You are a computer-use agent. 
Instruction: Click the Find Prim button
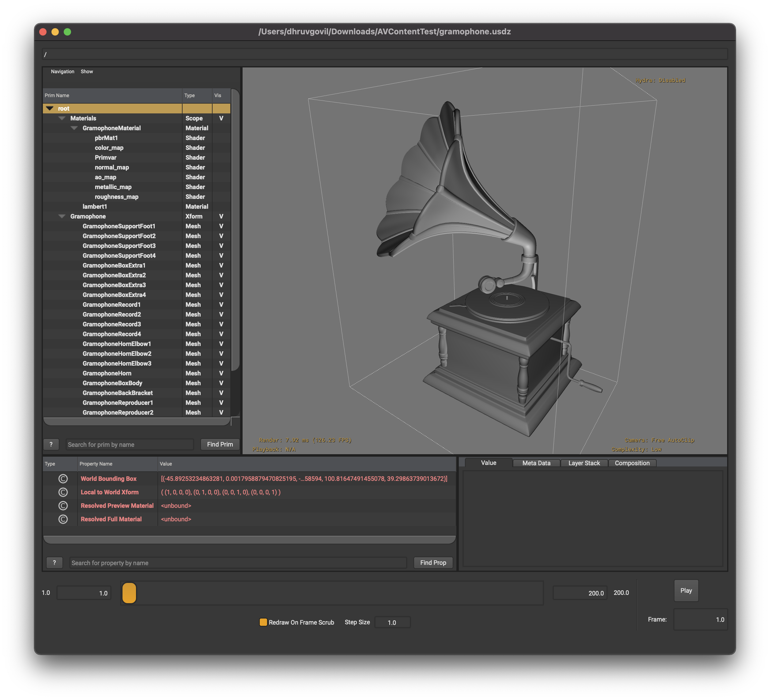coord(220,444)
